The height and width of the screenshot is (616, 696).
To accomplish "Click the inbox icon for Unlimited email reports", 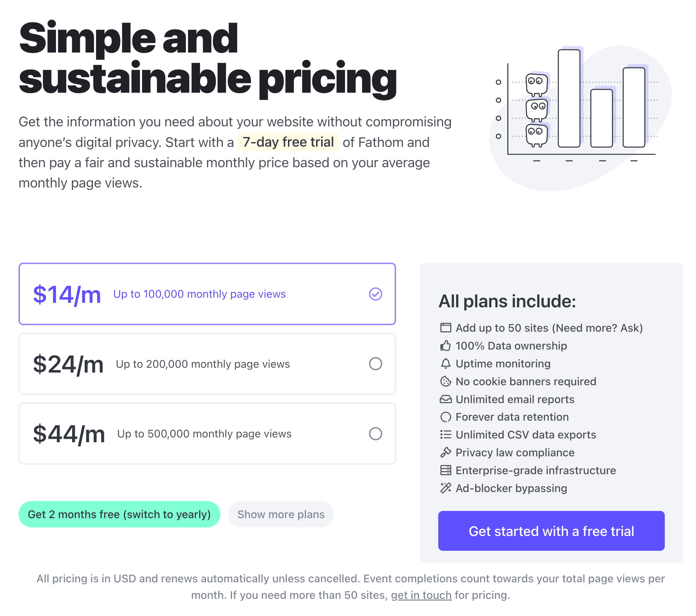I will click(445, 399).
